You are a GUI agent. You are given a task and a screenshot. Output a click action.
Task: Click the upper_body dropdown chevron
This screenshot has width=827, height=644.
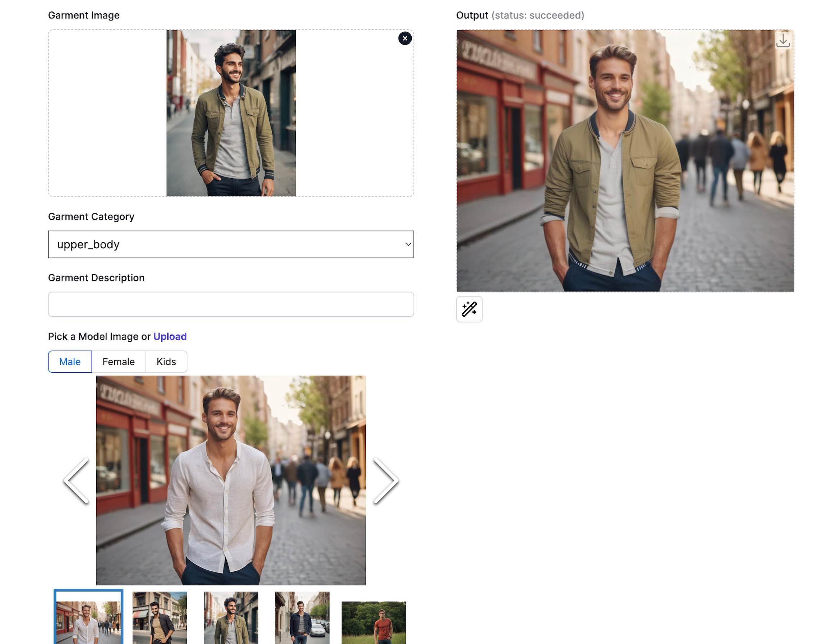[407, 244]
